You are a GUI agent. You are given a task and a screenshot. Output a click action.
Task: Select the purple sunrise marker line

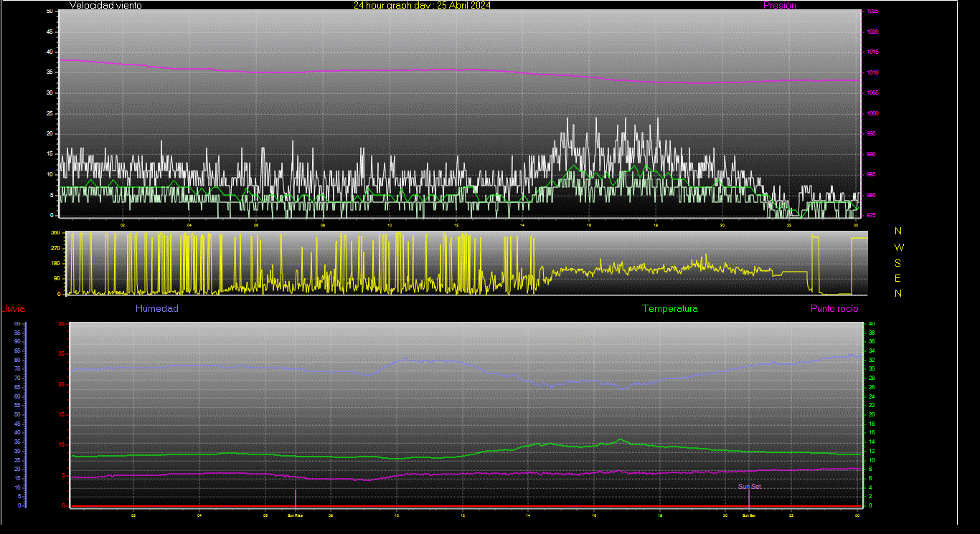[x=296, y=497]
